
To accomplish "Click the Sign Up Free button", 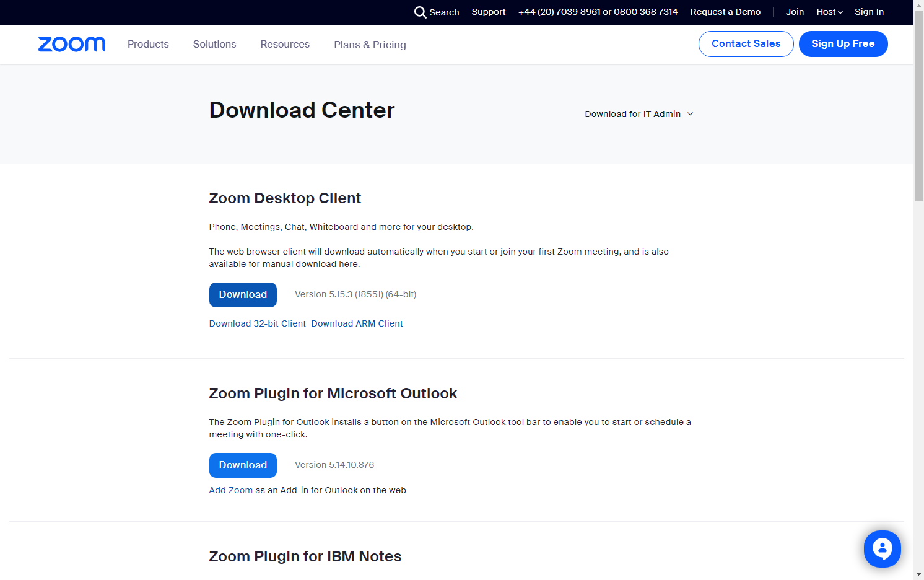I will [843, 44].
